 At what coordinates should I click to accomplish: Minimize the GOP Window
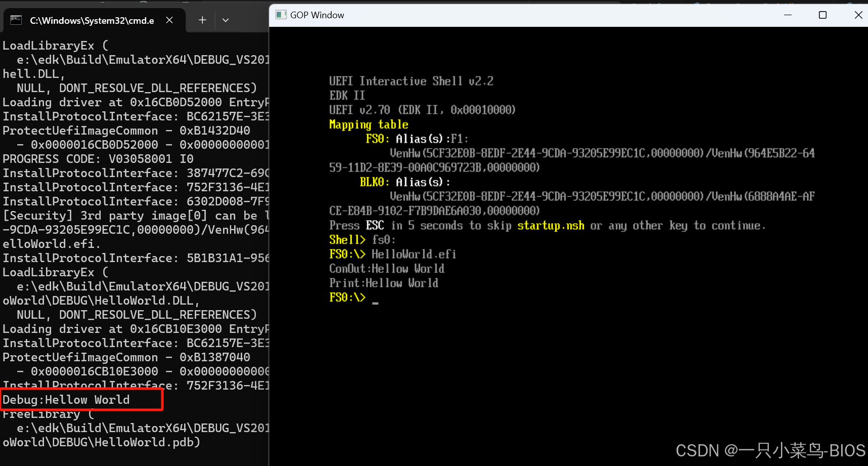(x=788, y=15)
